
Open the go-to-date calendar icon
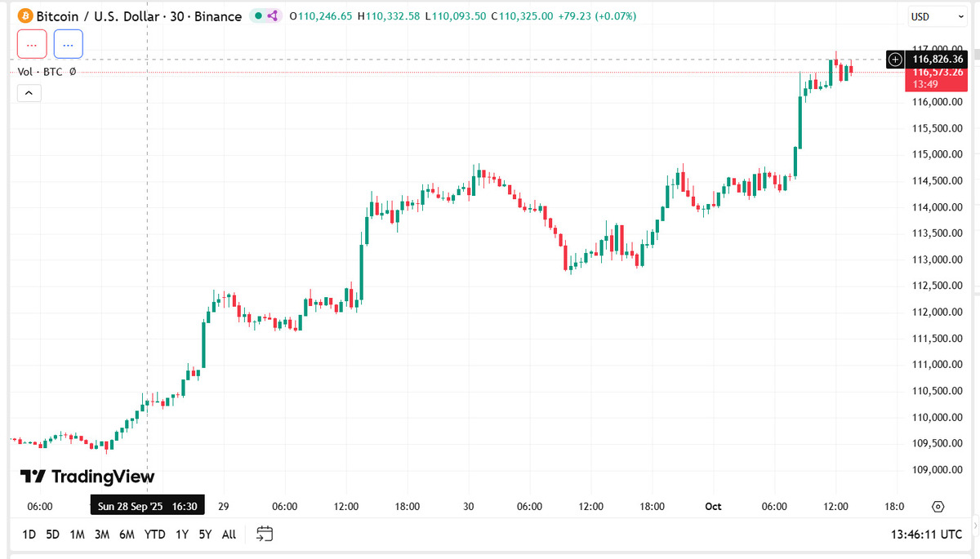(265, 534)
